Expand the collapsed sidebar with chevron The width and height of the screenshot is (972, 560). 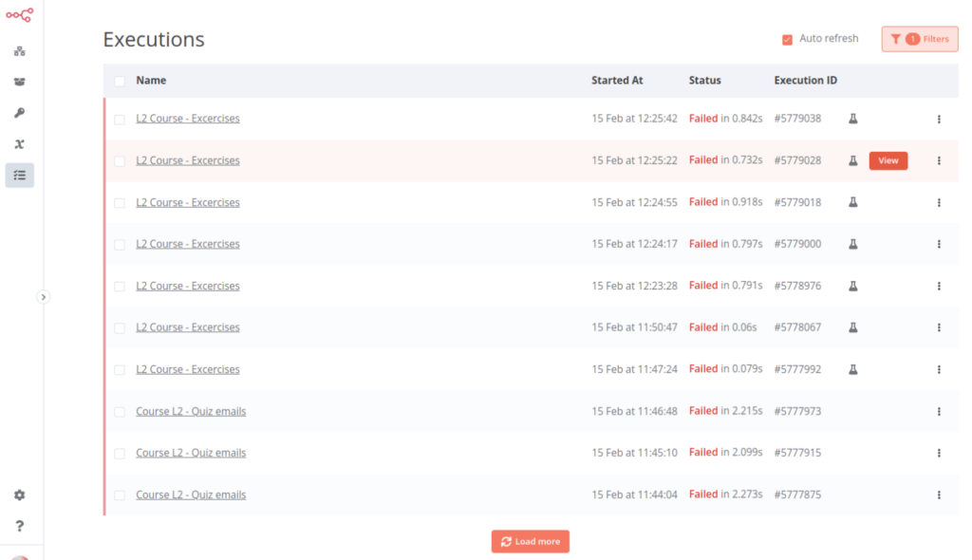point(43,297)
